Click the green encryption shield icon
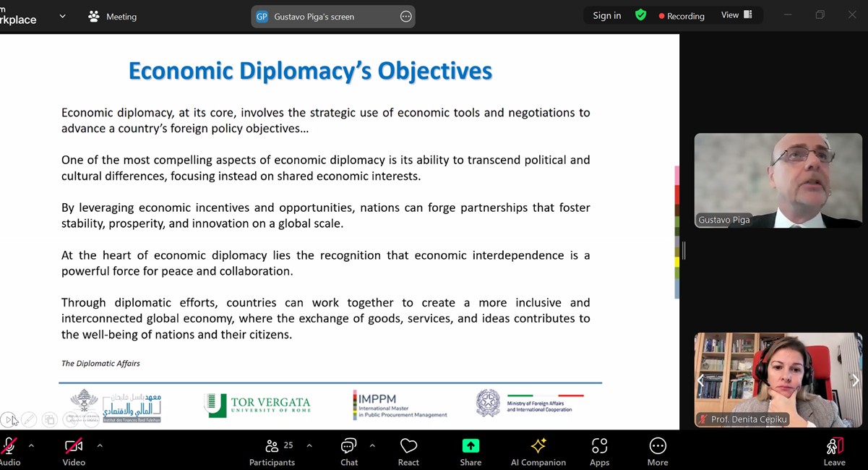Viewport: 868px width, 470px height. click(640, 15)
